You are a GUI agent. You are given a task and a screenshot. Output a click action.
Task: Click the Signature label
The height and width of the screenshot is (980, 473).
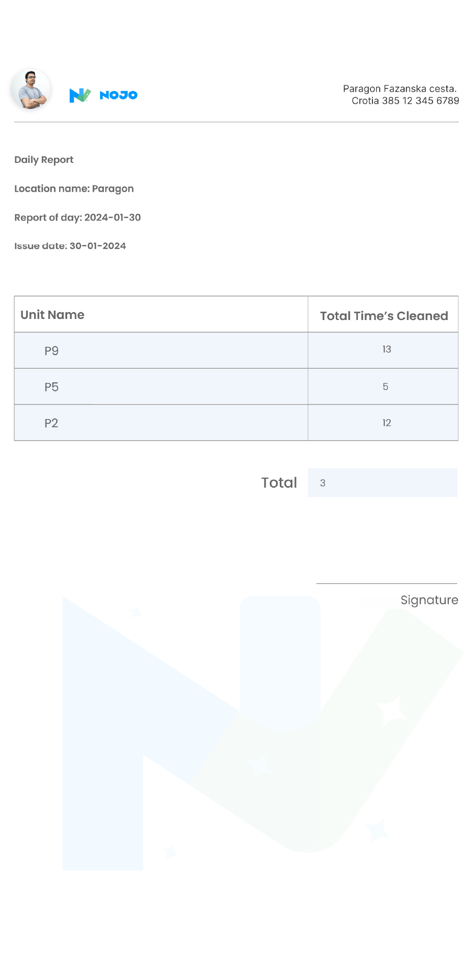tap(429, 600)
